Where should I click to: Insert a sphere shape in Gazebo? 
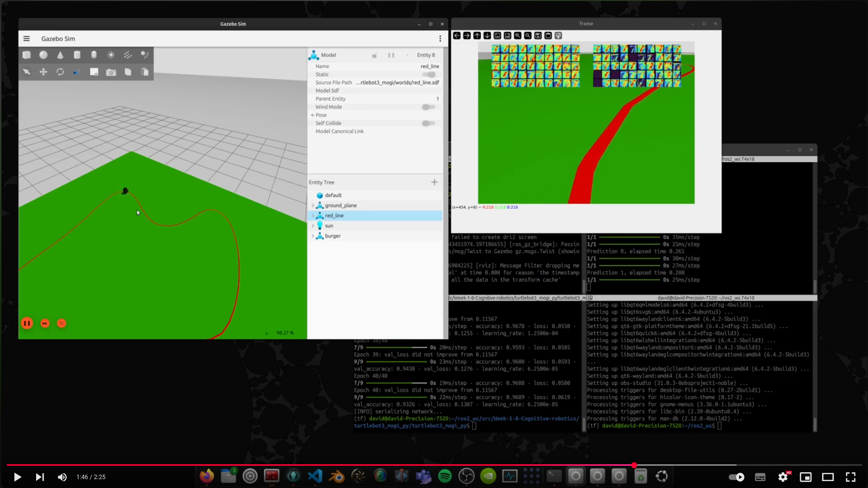pos(43,55)
